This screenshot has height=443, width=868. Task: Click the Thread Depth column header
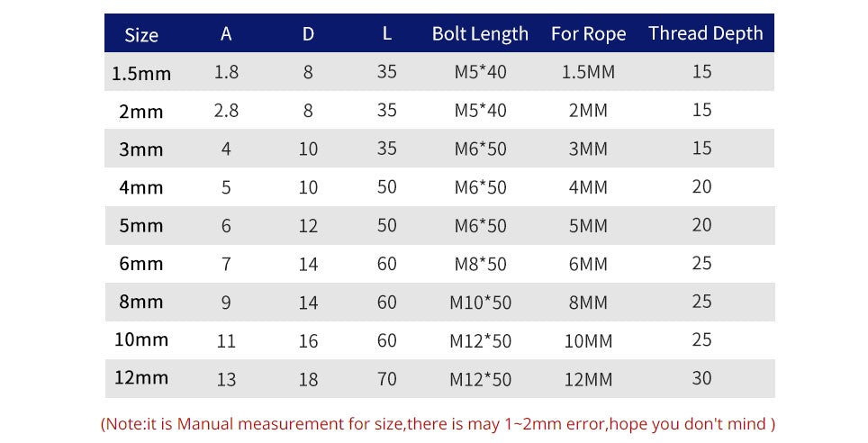click(x=705, y=34)
